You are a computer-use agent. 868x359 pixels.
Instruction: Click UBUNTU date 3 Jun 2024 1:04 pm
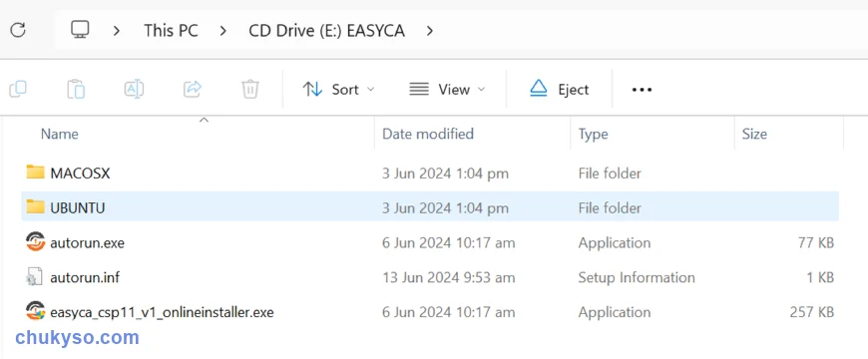pyautogui.click(x=445, y=208)
